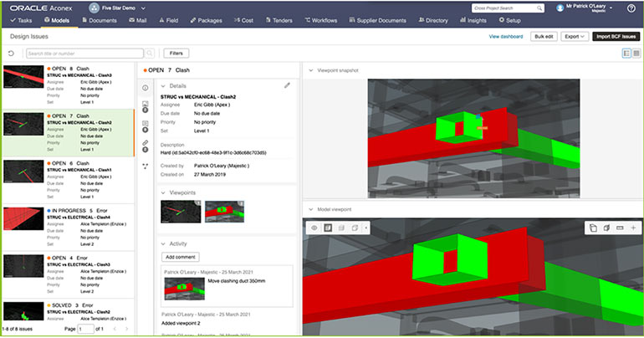The image size is (644, 338).
Task: Toggle model visibility eye icon
Action: (314, 228)
